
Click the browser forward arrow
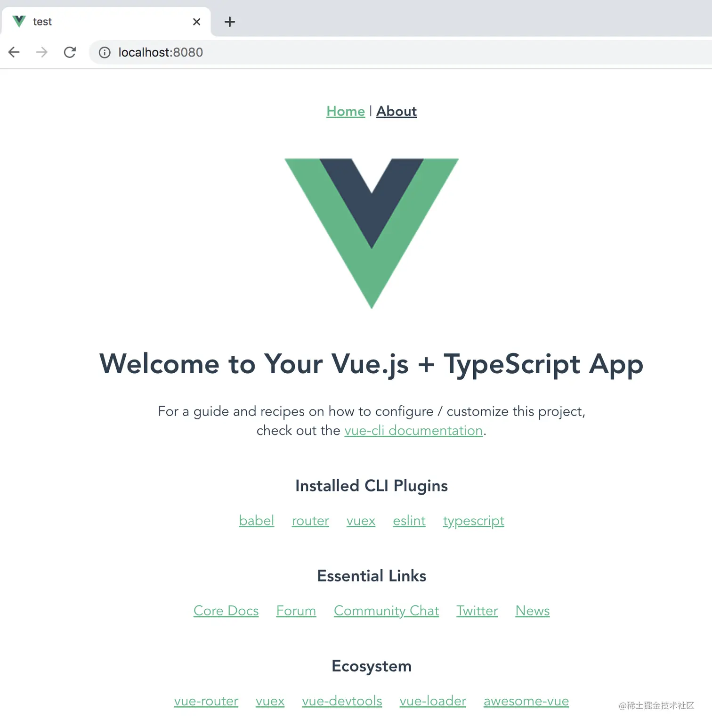pos(42,52)
